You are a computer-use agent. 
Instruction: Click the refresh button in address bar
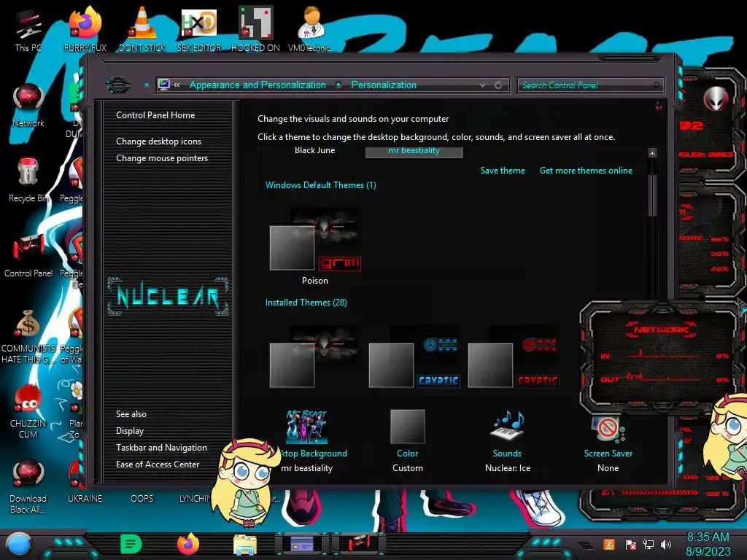[498, 85]
